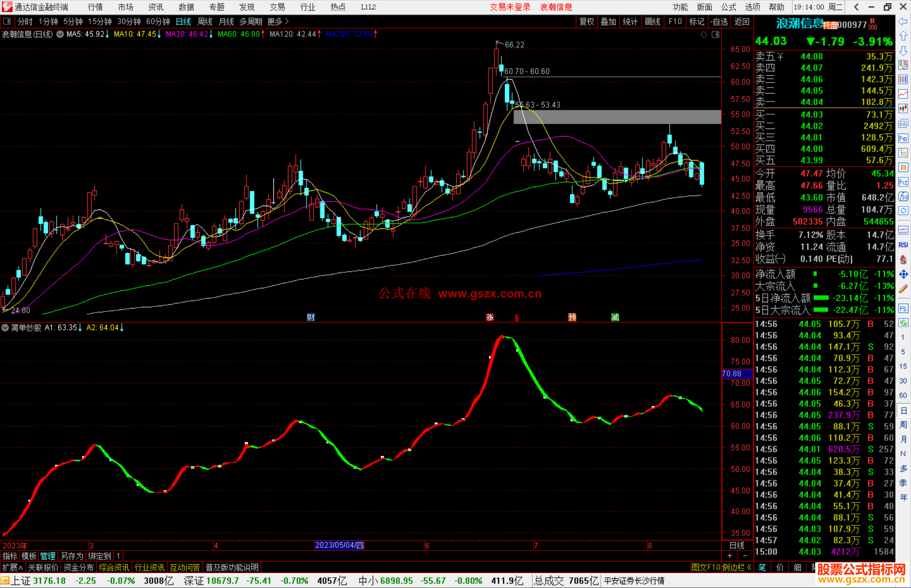
Task: Click the 返回 return button
Action: (742, 21)
